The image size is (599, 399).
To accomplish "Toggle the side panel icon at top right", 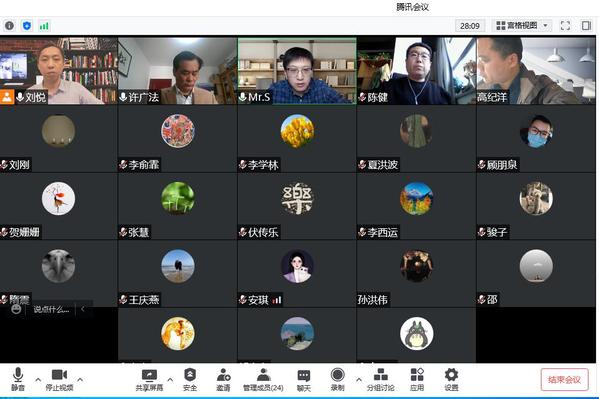I will (x=586, y=26).
